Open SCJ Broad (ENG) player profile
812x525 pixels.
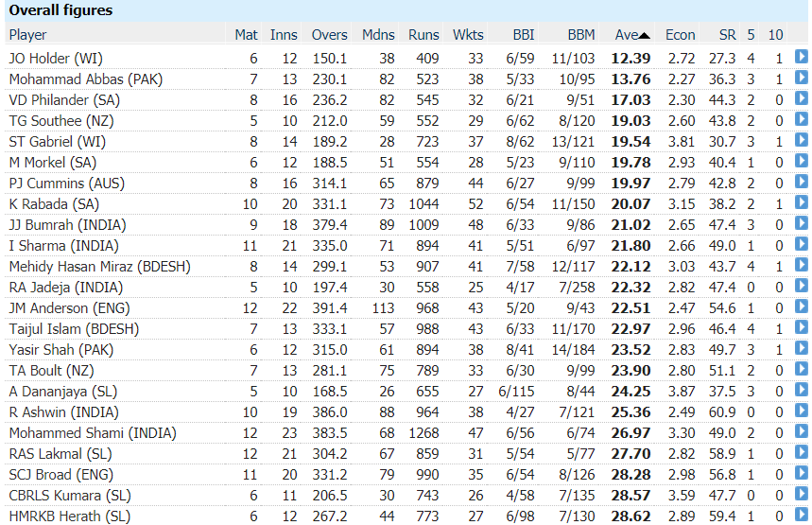[x=61, y=475]
